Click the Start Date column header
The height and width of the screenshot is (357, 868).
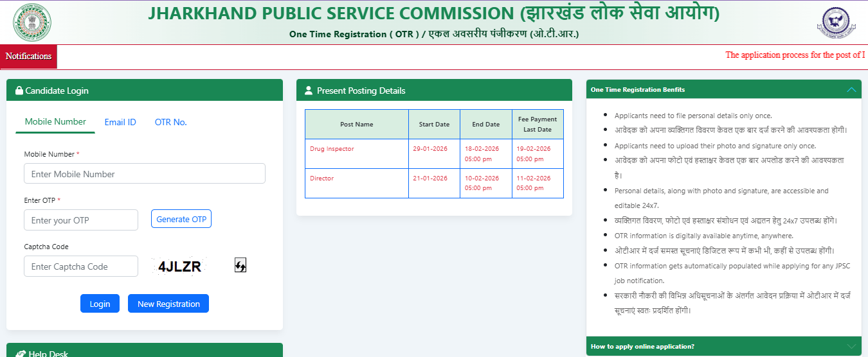[x=435, y=125]
